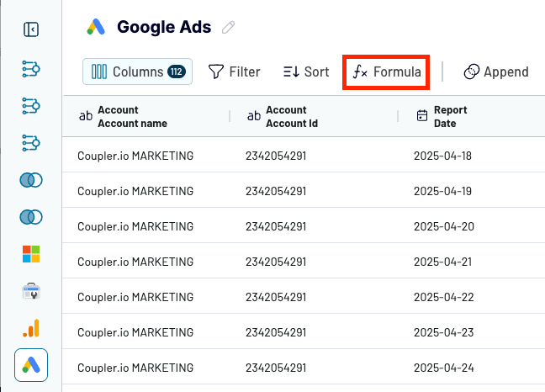Click the date cell 2025-04-18

point(442,156)
